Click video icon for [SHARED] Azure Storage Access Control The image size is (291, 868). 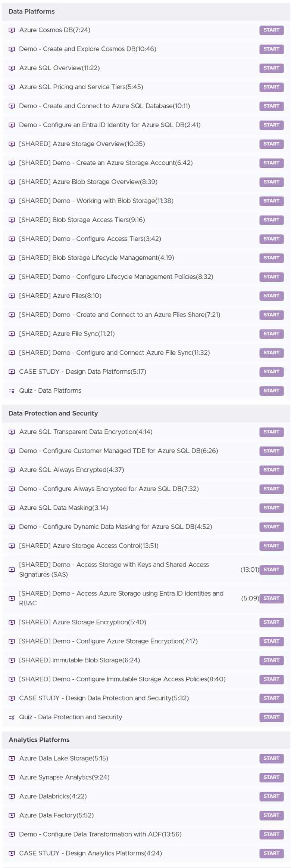pos(12,546)
